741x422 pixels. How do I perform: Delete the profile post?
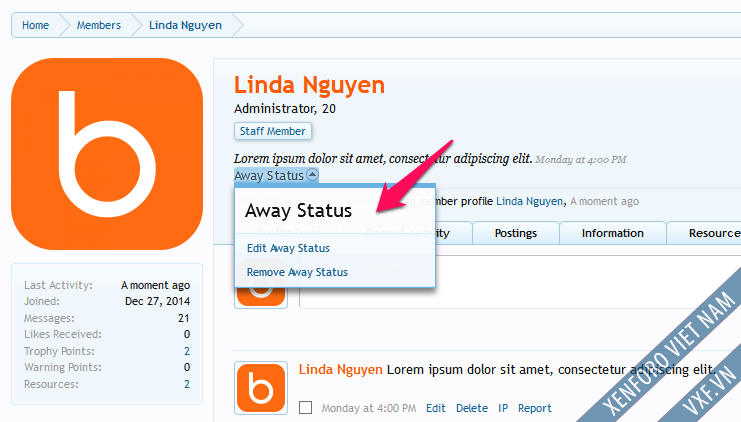(472, 408)
